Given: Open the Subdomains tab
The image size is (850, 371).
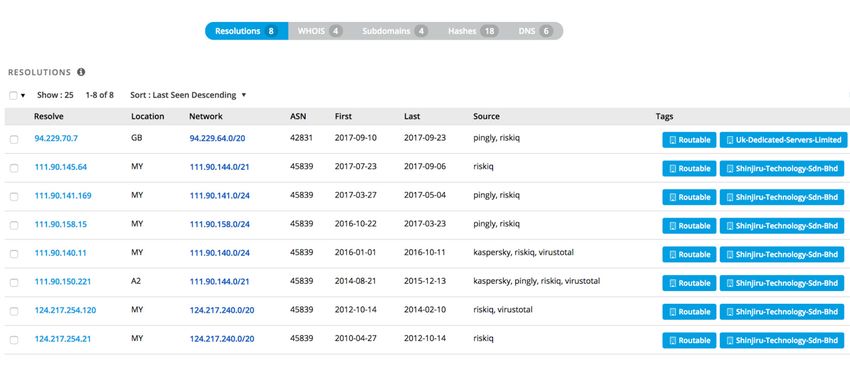Looking at the screenshot, I should (x=395, y=31).
